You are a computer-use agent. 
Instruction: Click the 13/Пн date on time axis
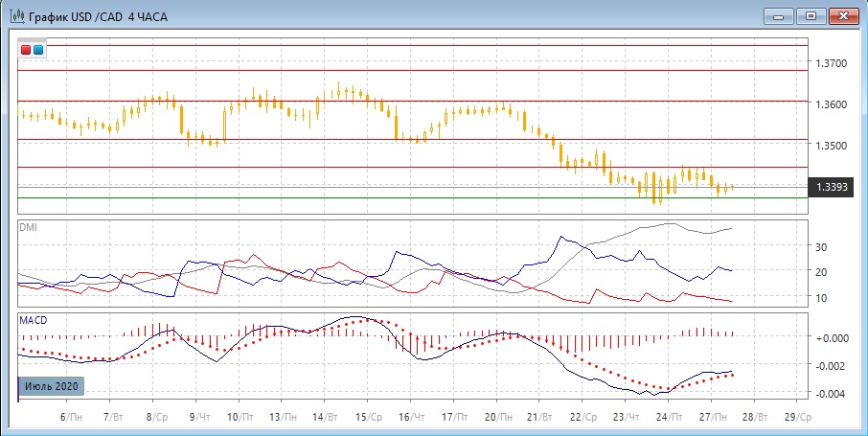coord(284,416)
